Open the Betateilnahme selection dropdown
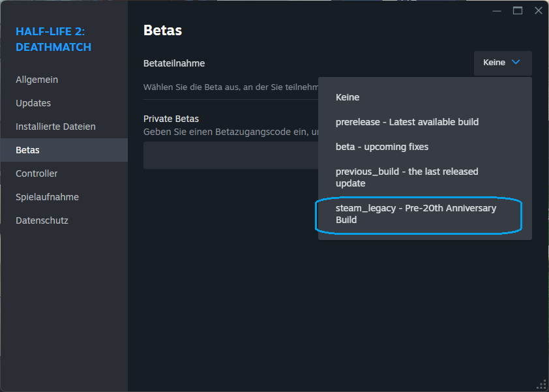This screenshot has width=549, height=392. (502, 63)
